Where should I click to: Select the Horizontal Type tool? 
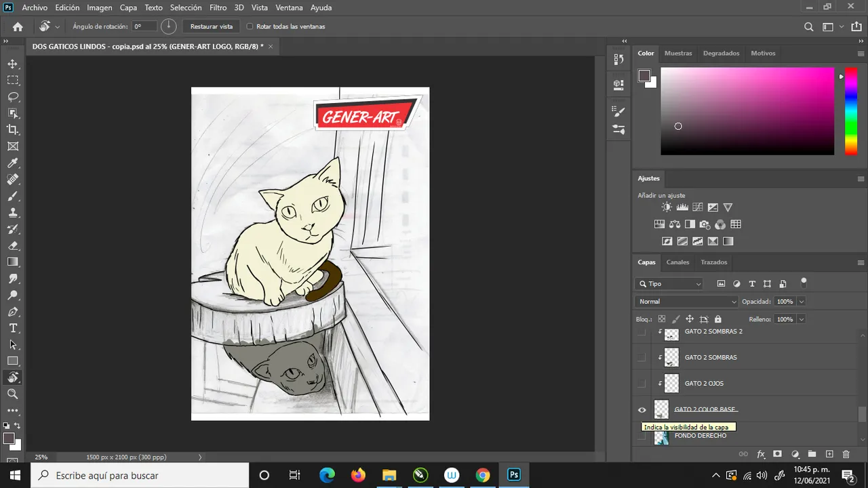point(12,328)
